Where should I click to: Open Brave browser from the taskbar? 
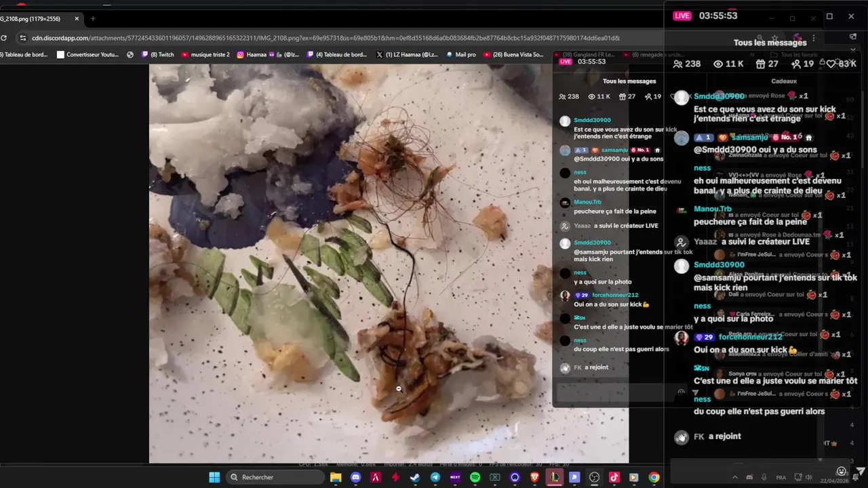tap(534, 477)
